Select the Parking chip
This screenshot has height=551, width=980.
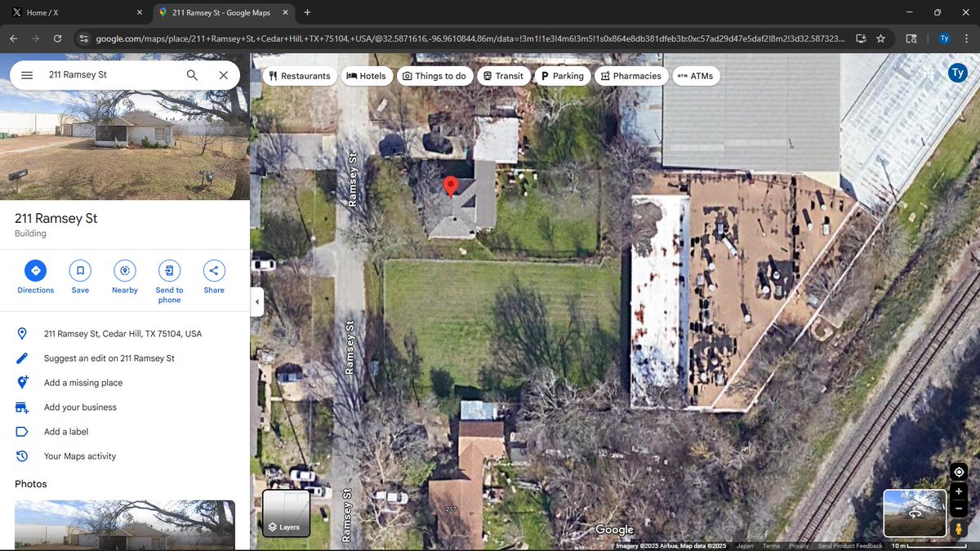coord(563,76)
